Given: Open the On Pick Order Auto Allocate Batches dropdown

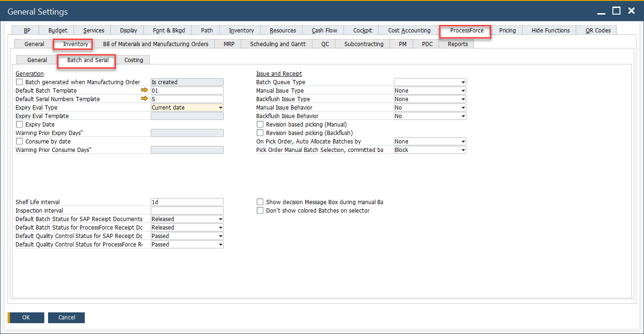Looking at the screenshot, I should [x=463, y=141].
